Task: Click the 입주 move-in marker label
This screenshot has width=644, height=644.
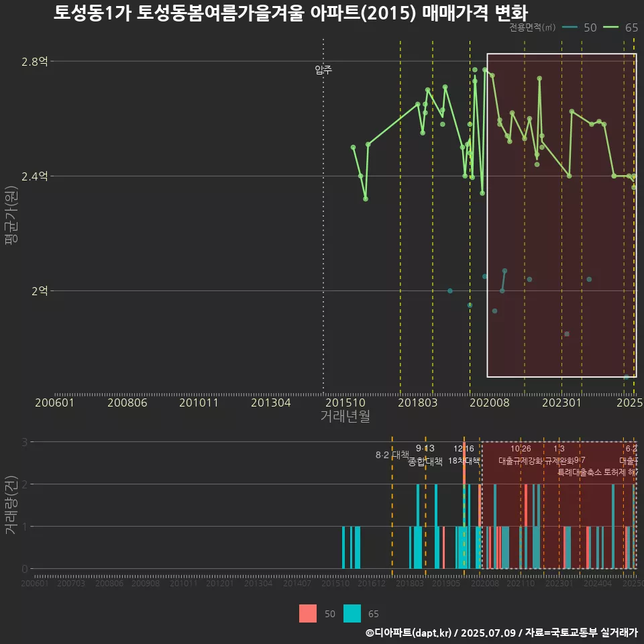Action: click(x=323, y=70)
